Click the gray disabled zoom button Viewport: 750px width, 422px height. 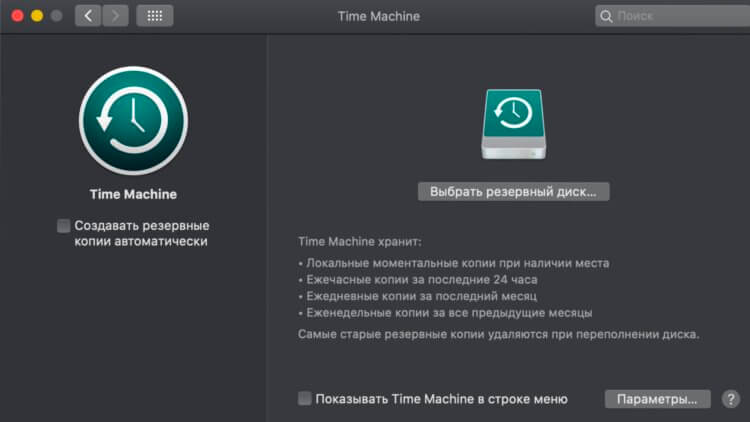[55, 16]
